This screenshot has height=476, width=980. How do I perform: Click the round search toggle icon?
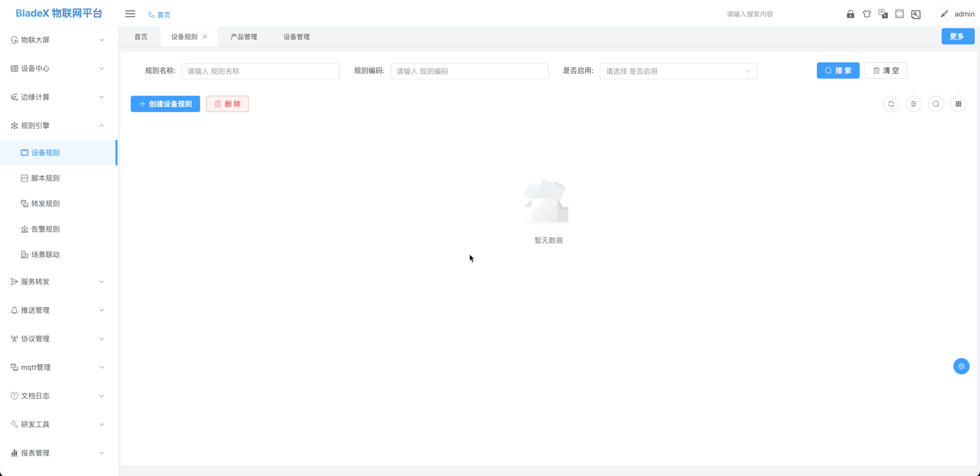pyautogui.click(x=936, y=104)
